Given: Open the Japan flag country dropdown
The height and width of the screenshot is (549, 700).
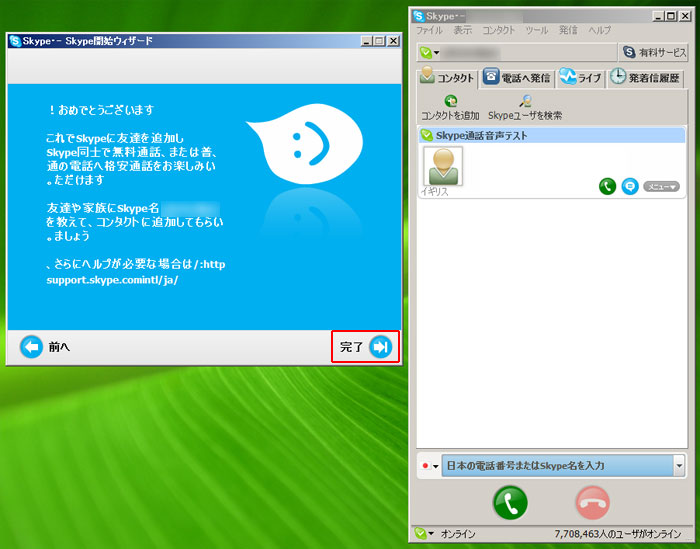Looking at the screenshot, I should pyautogui.click(x=430, y=466).
